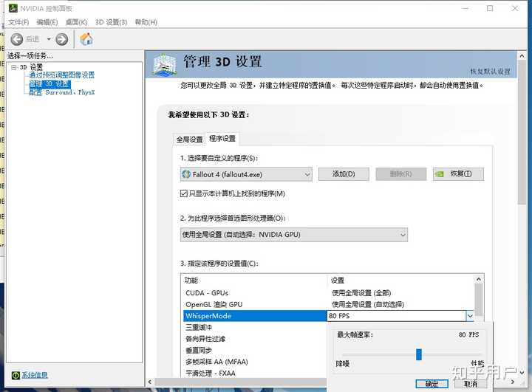
Task: Select 管理 3D 设置 tree item
Action: (x=50, y=83)
